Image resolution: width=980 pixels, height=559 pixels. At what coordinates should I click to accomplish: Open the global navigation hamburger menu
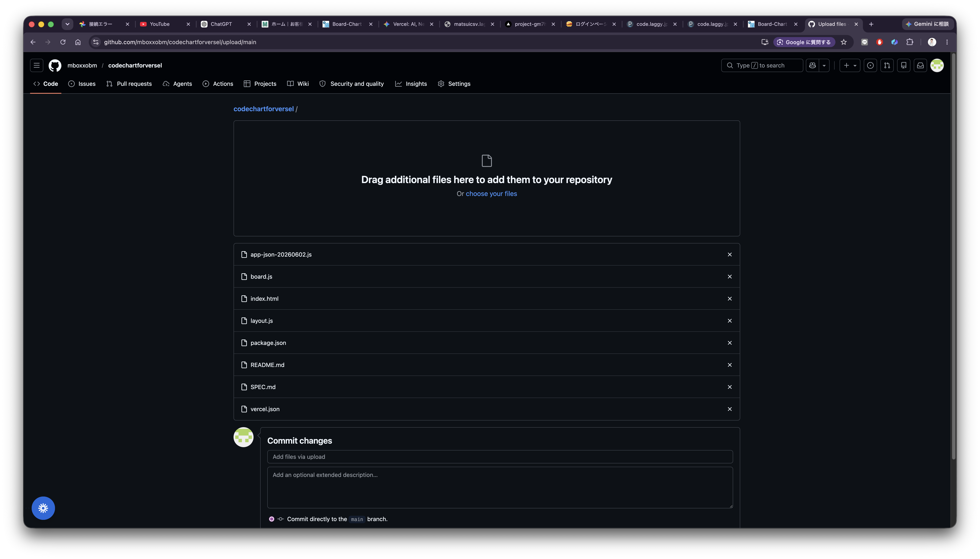tap(37, 65)
